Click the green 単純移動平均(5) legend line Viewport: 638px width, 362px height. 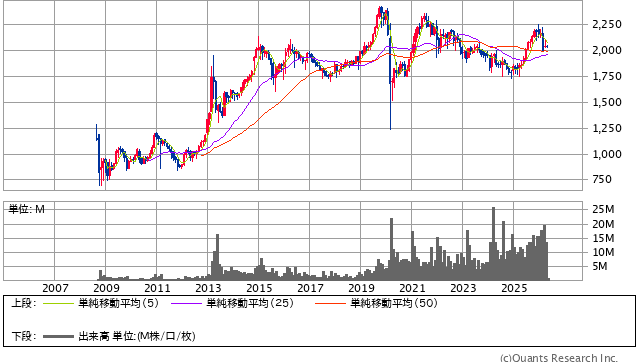click(58, 303)
